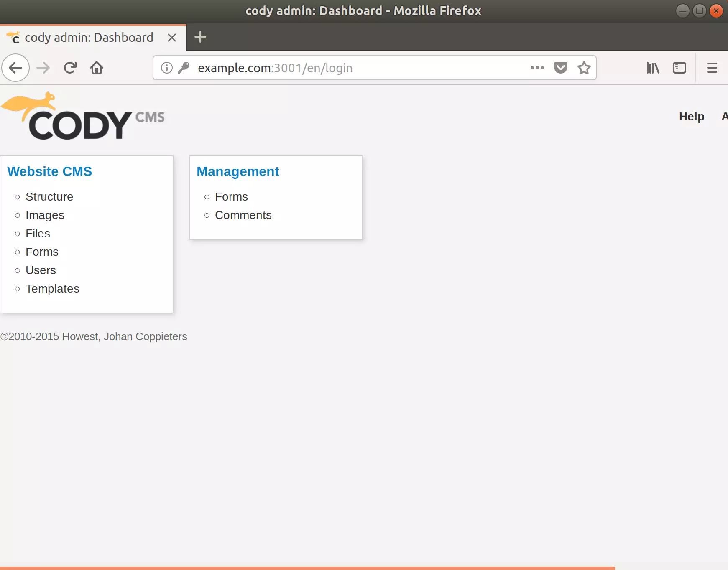Open the Firefox home page
Image resolution: width=728 pixels, height=570 pixels.
[97, 68]
